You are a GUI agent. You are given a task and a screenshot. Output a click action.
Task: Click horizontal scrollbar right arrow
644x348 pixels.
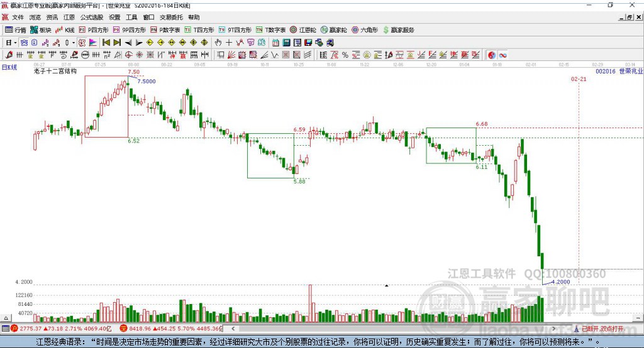(553, 329)
